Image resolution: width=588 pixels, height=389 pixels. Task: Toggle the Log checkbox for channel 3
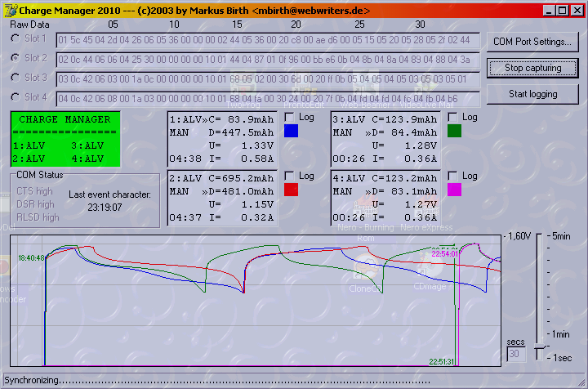453,118
